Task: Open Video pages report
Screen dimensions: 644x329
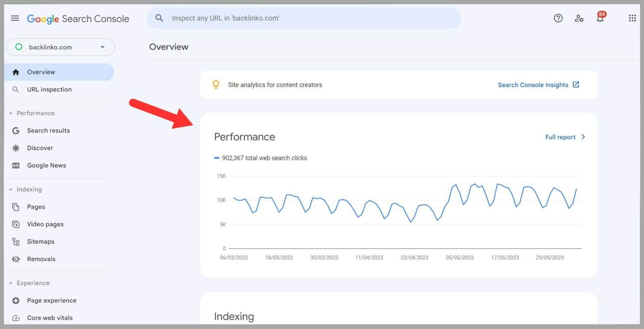Action: pyautogui.click(x=45, y=224)
